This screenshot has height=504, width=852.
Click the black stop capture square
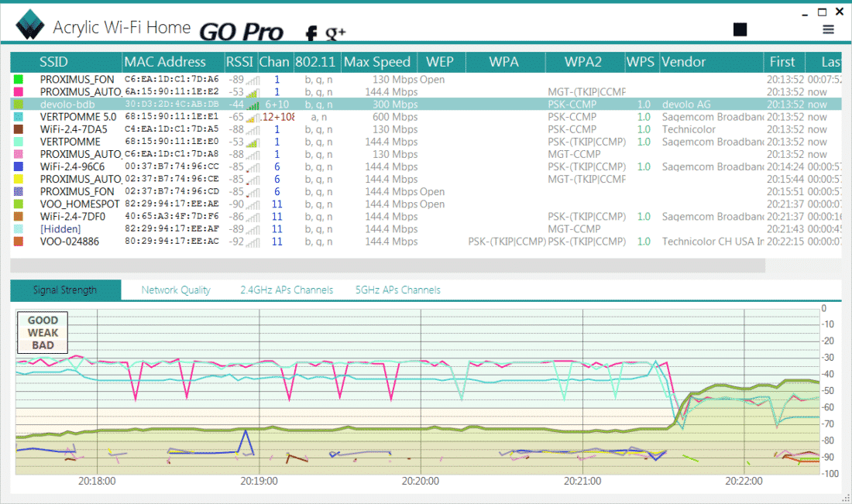[x=740, y=29]
